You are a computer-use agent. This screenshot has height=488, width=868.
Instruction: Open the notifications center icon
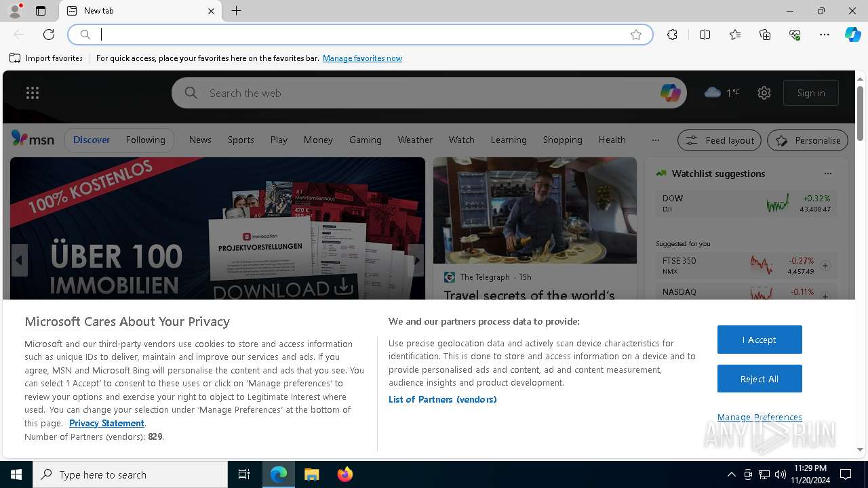point(846,474)
